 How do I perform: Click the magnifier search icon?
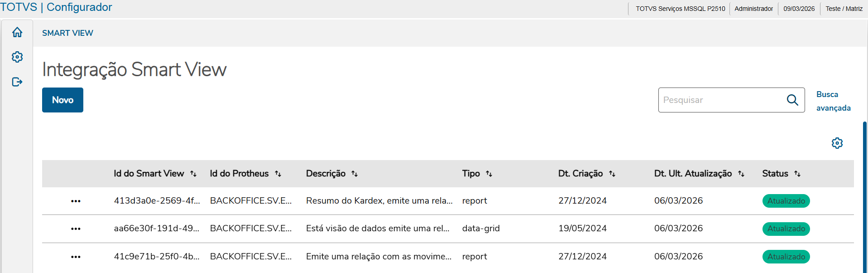click(x=792, y=100)
